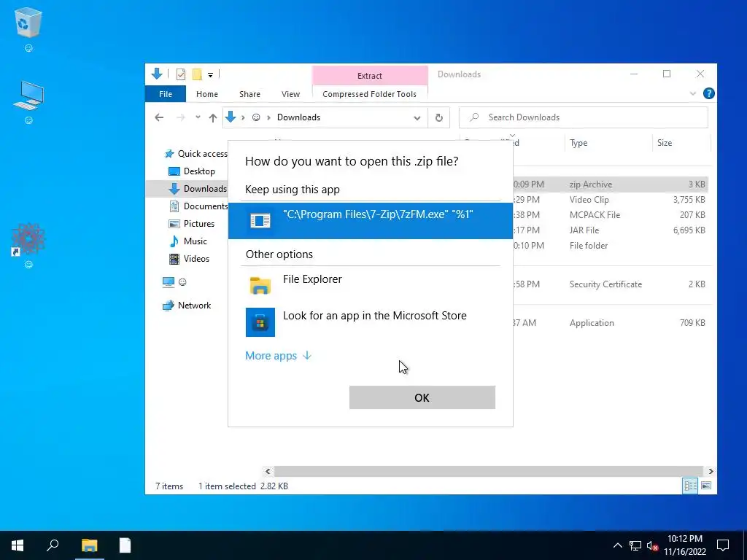Collapse the ribbon with chevron

point(693,94)
